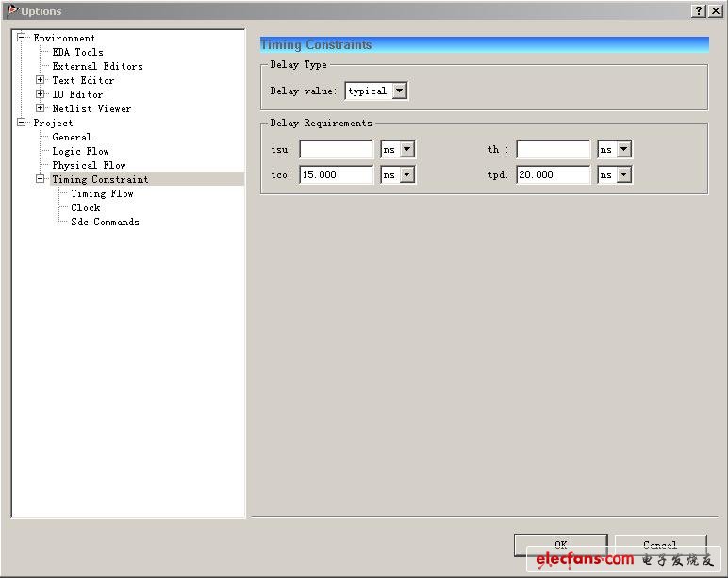The width and height of the screenshot is (728, 578).
Task: Expand the IO Editor node
Action: (41, 94)
